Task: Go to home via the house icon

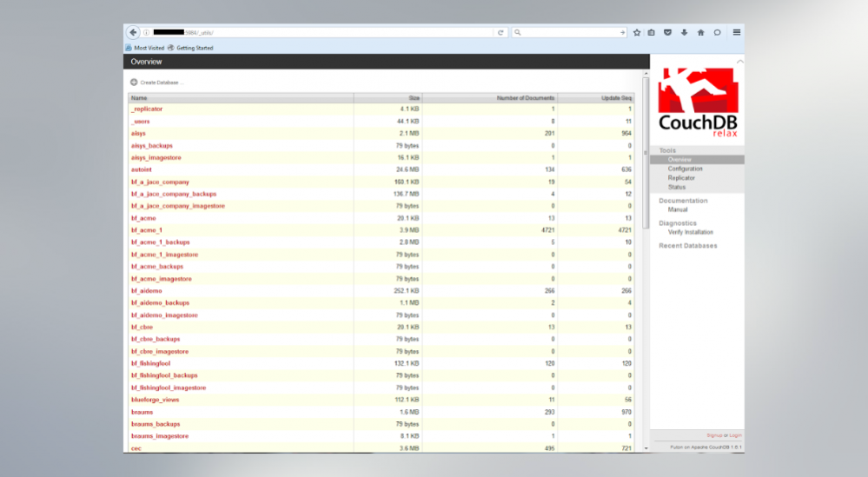Action: (700, 32)
